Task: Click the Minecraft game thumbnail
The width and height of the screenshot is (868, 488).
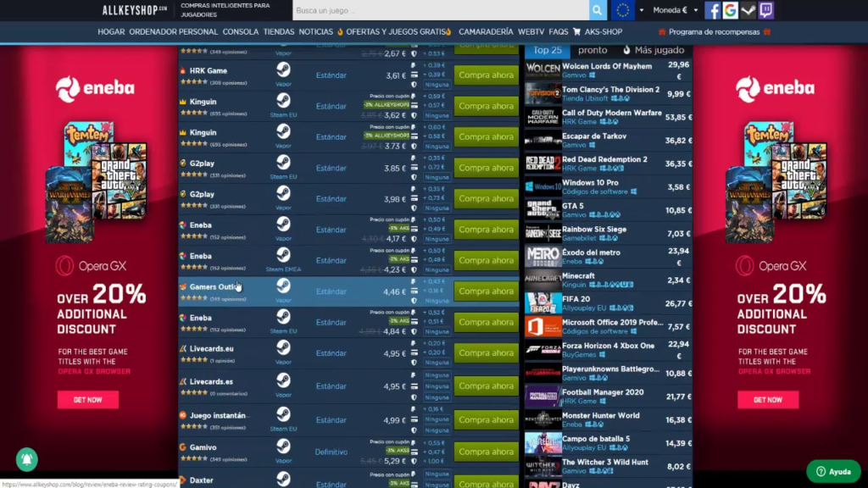Action: (x=542, y=280)
